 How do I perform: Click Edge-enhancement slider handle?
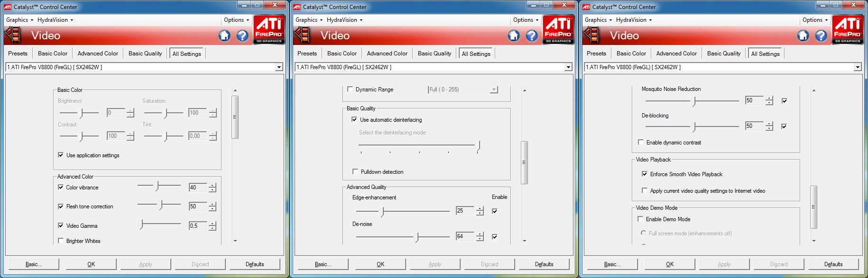click(382, 211)
